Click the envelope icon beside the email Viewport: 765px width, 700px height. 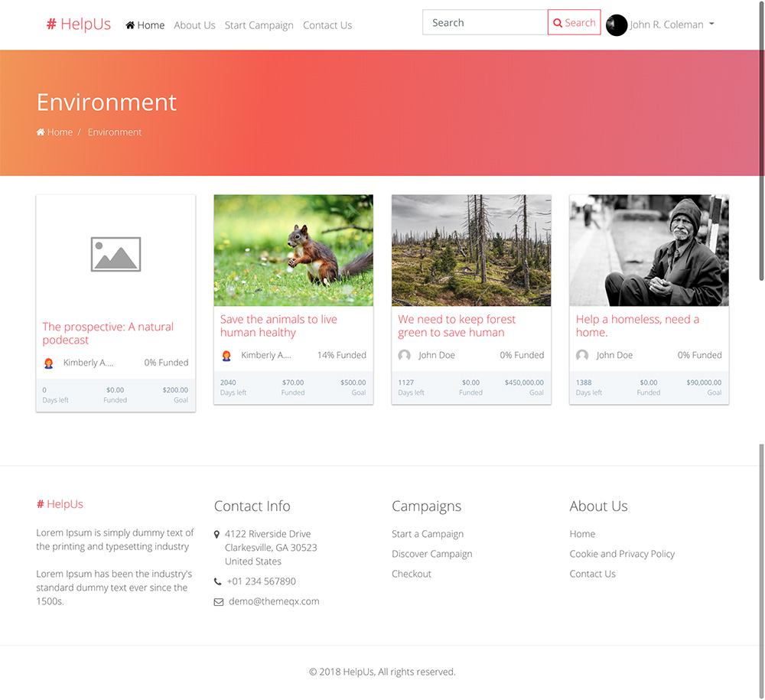pos(219,602)
